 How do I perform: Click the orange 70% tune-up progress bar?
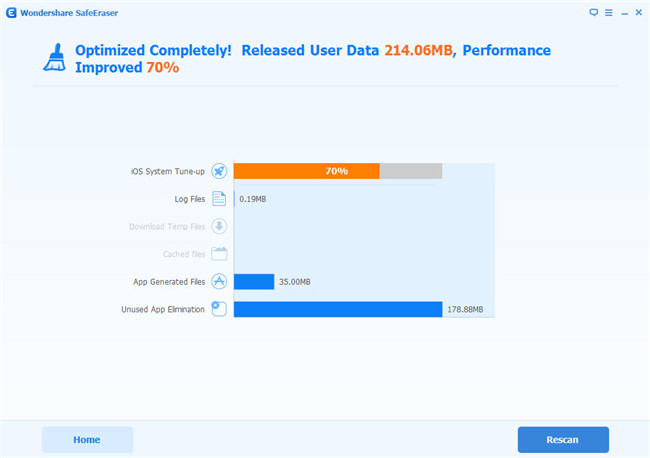click(x=306, y=171)
